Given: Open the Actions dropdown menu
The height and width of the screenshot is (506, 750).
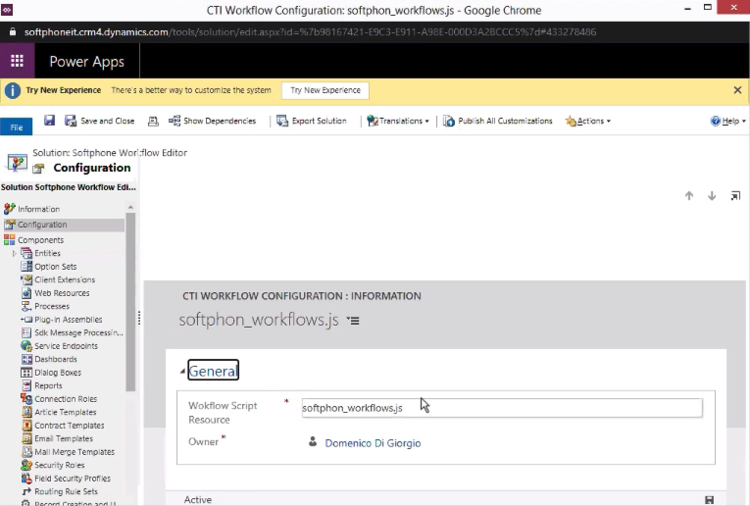Looking at the screenshot, I should tap(588, 121).
